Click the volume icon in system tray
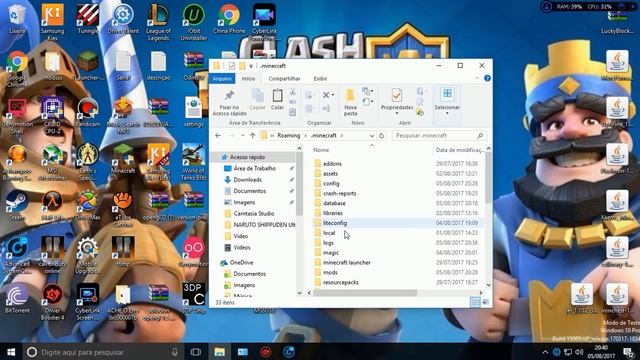The width and height of the screenshot is (640, 360). (579, 352)
